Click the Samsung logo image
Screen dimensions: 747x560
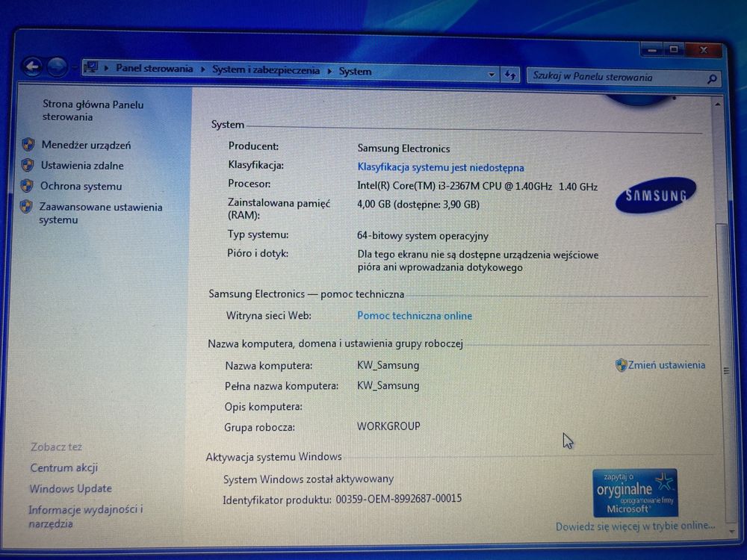coord(656,195)
